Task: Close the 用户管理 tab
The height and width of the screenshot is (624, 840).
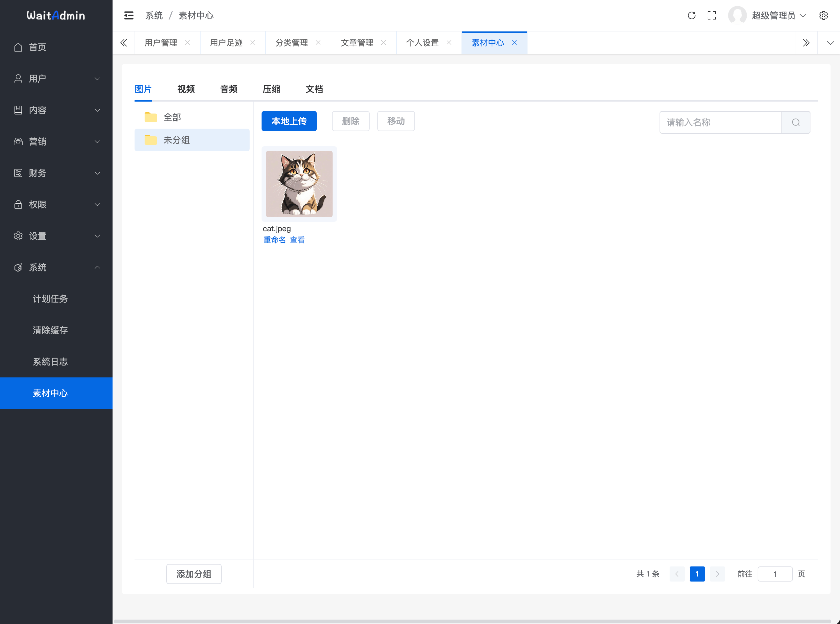Action: [x=187, y=43]
